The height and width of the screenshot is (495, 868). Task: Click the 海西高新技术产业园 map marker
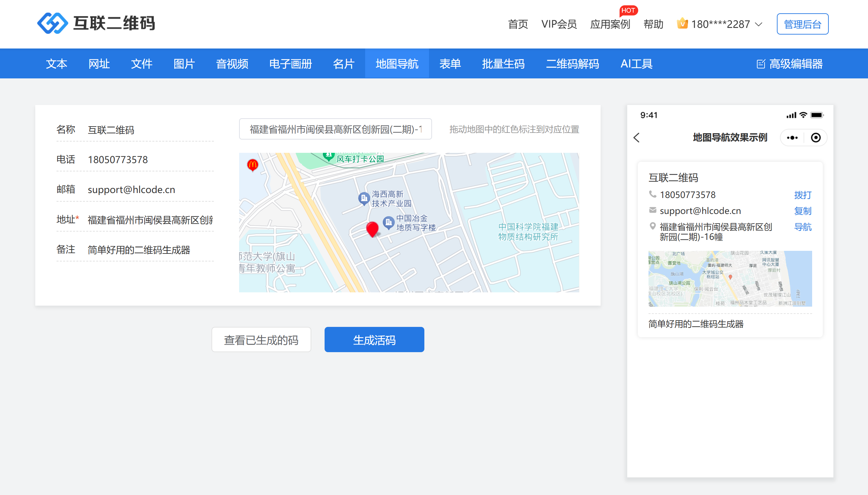(x=364, y=198)
